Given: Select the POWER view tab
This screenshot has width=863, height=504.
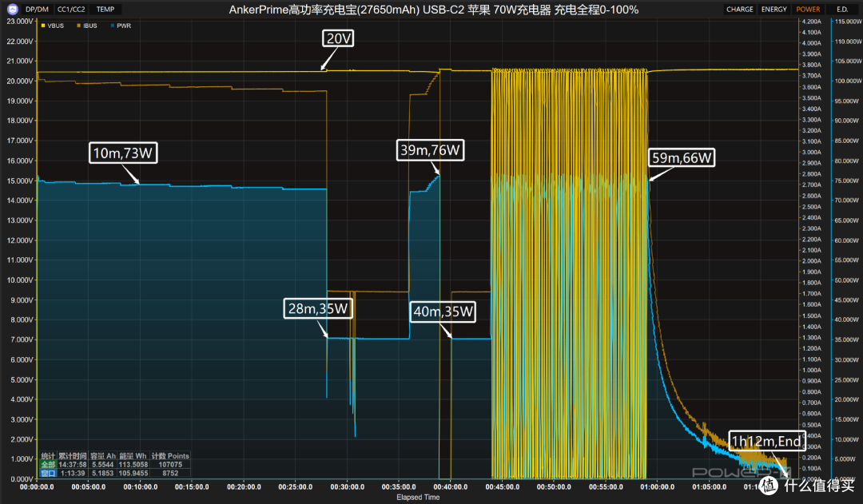Looking at the screenshot, I should click(808, 10).
